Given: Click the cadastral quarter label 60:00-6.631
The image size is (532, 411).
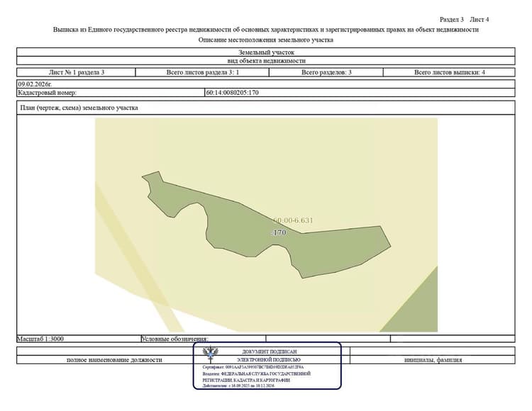Looking at the screenshot, I should coord(293,220).
